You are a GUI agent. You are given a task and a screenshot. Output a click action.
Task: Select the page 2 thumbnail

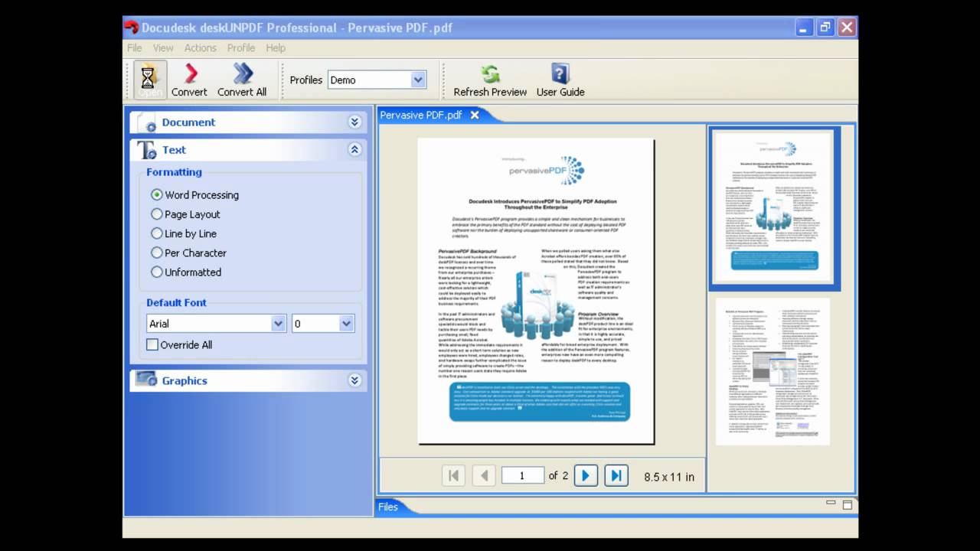tap(773, 371)
